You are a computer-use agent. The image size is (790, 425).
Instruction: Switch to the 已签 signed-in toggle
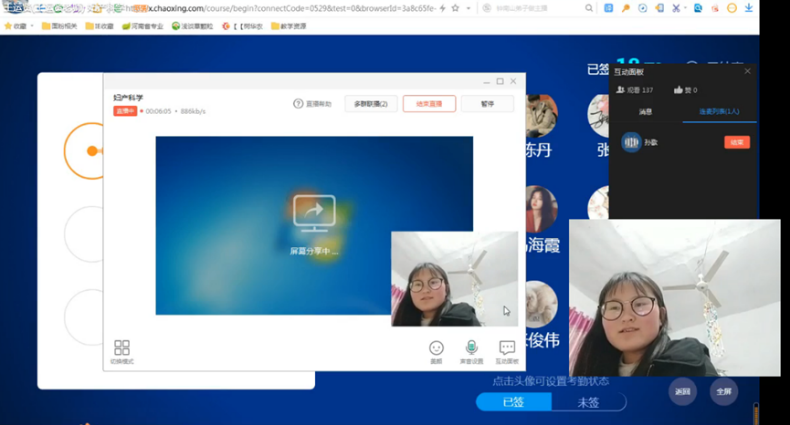tap(513, 402)
